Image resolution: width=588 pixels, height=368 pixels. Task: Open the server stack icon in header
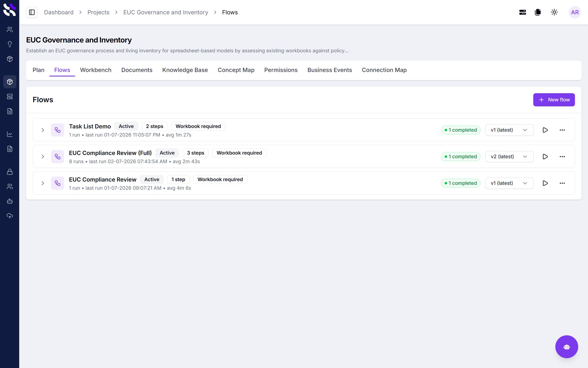point(522,12)
